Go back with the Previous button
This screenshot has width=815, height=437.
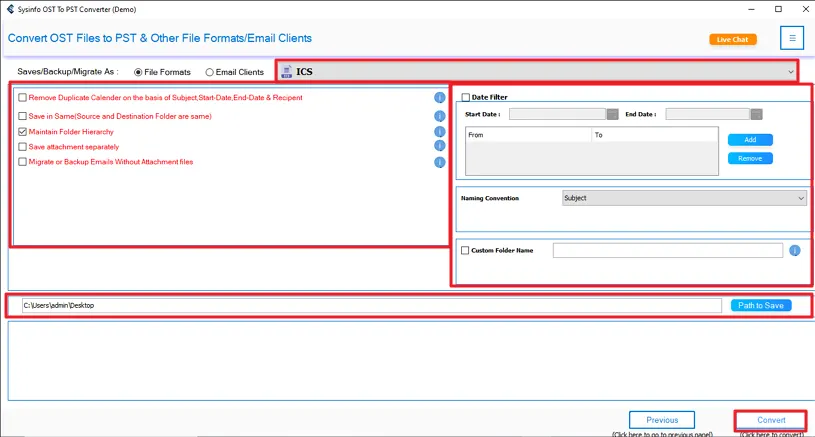[662, 420]
